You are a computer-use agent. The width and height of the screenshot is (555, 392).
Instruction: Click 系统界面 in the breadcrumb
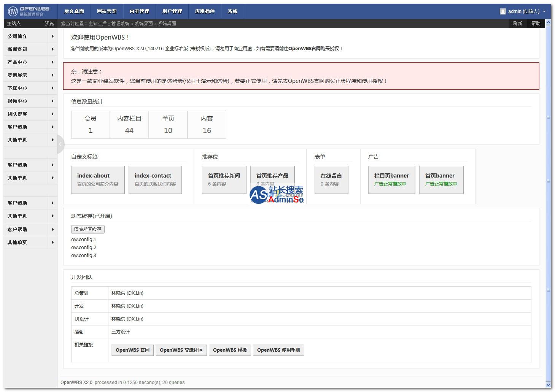tap(144, 24)
